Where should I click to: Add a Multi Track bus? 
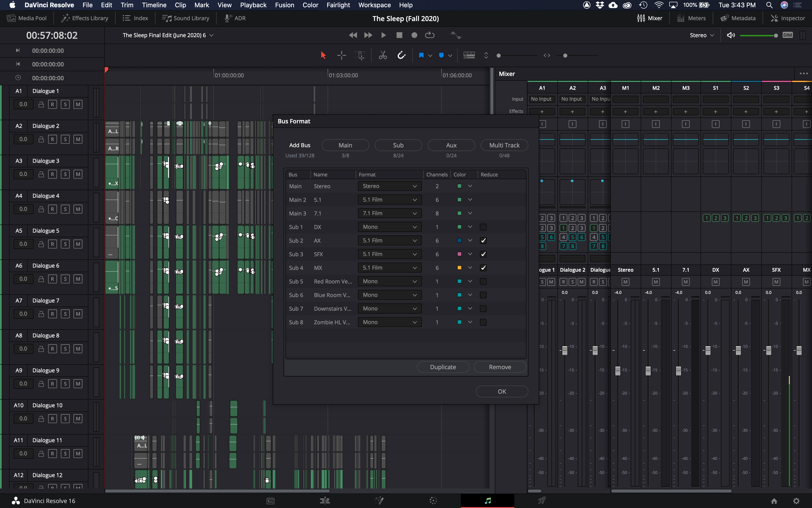click(504, 145)
